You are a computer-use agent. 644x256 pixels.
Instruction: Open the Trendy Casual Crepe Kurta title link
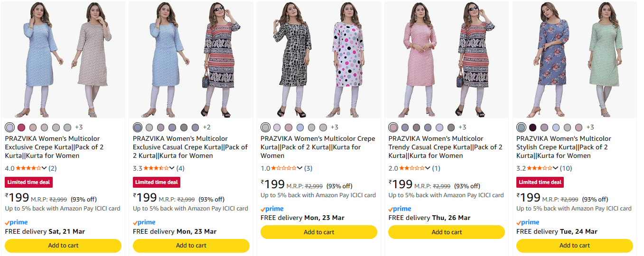click(x=445, y=147)
